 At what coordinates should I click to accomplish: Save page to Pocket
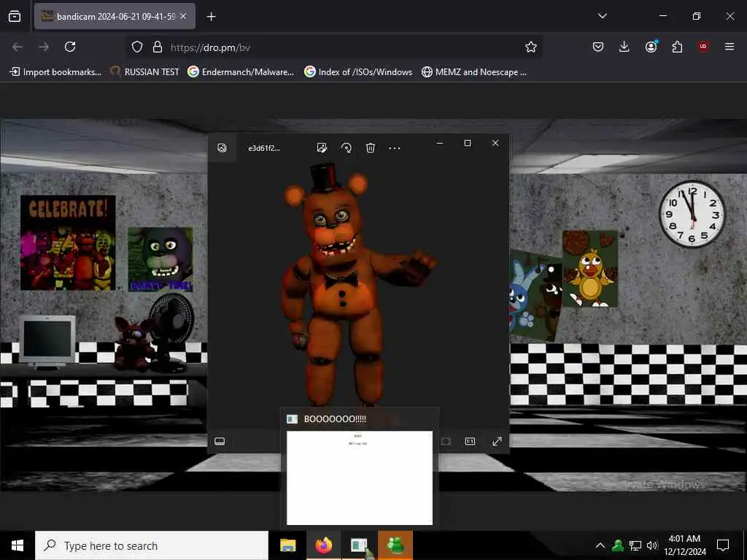point(598,47)
